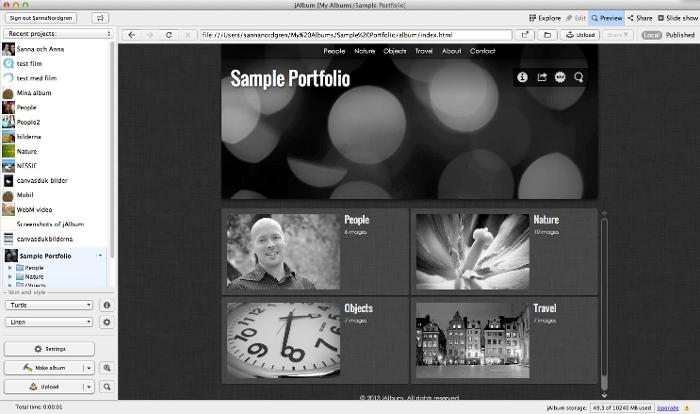Open preview in external browser

pos(525,35)
